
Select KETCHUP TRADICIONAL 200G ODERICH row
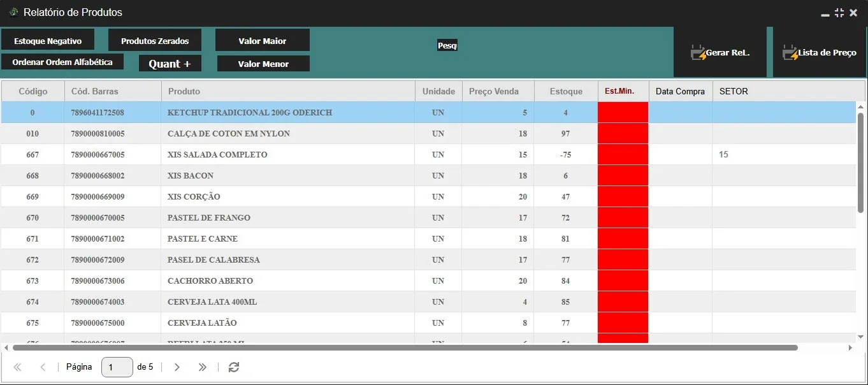click(x=428, y=112)
